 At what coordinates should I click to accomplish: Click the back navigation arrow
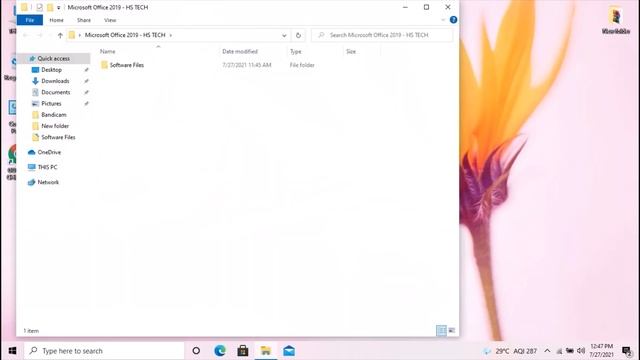[x=25, y=36]
